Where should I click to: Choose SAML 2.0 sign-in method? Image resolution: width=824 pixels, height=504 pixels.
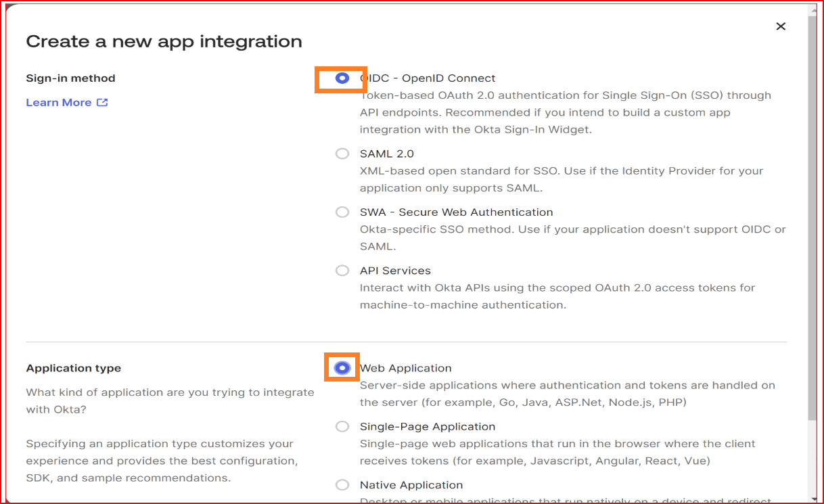(342, 154)
